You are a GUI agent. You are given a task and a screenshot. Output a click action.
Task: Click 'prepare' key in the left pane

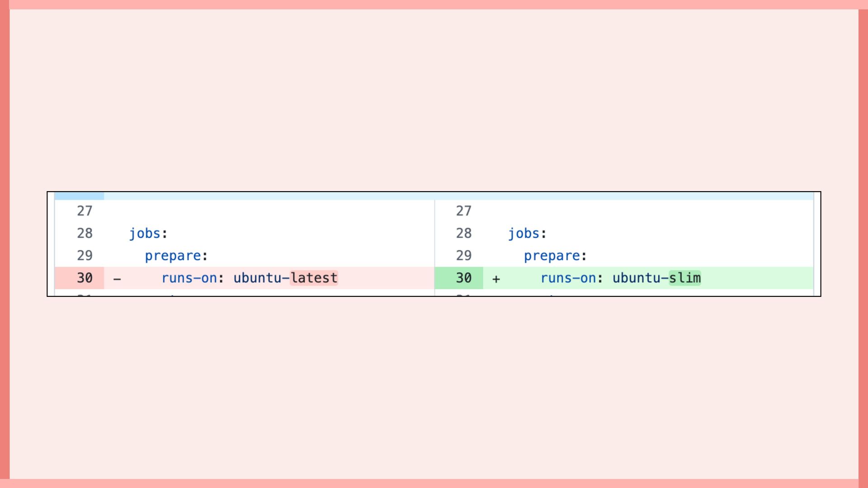pyautogui.click(x=173, y=256)
